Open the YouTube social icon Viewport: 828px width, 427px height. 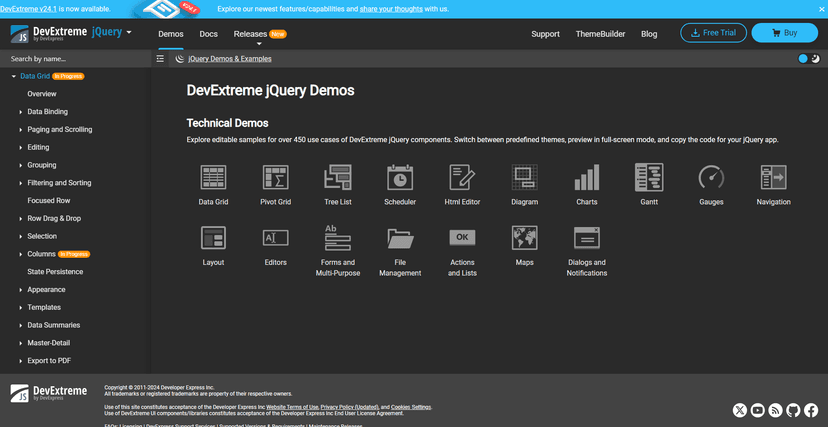(758, 410)
